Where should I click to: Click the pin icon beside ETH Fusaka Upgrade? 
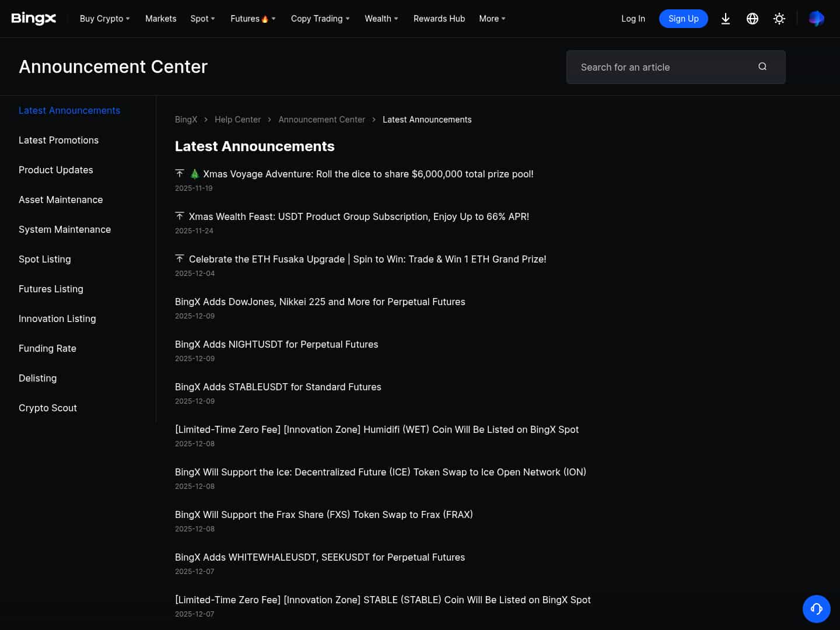click(180, 258)
